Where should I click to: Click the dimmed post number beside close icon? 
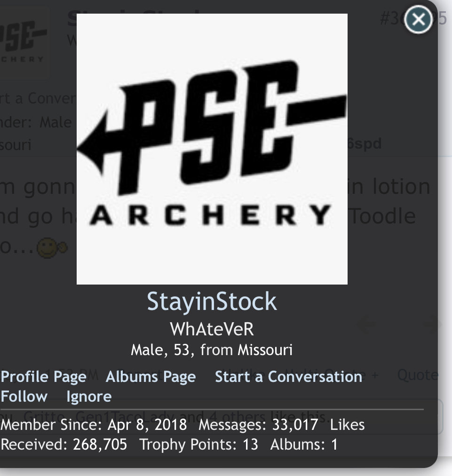point(413,18)
